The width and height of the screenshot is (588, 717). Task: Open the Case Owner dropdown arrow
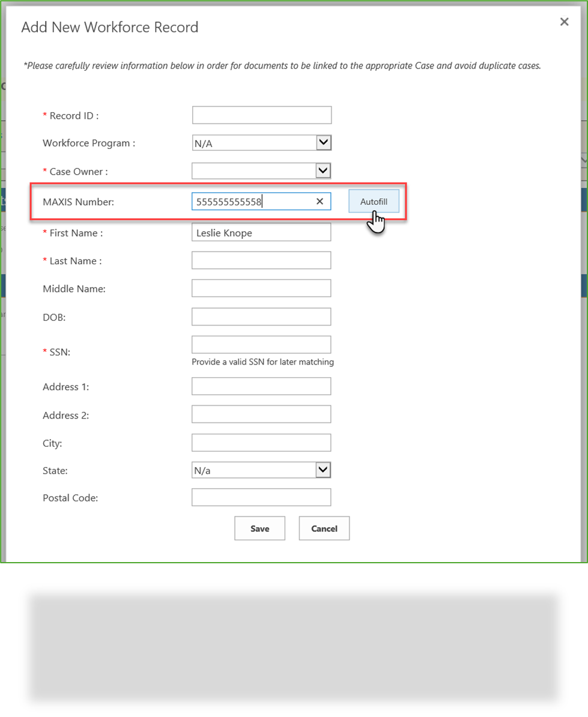323,171
